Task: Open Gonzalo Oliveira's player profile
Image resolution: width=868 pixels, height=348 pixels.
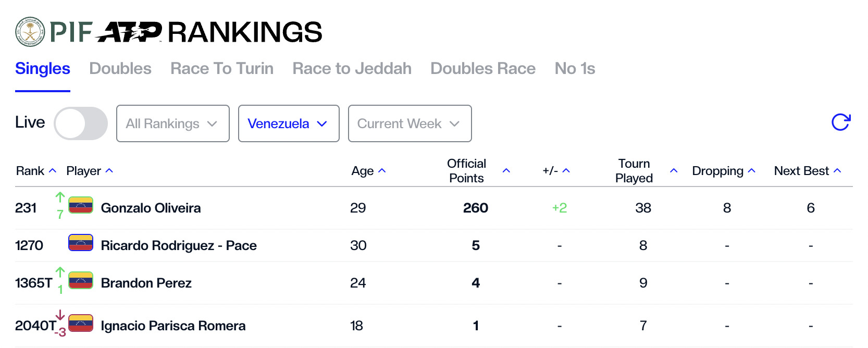Action: [151, 208]
